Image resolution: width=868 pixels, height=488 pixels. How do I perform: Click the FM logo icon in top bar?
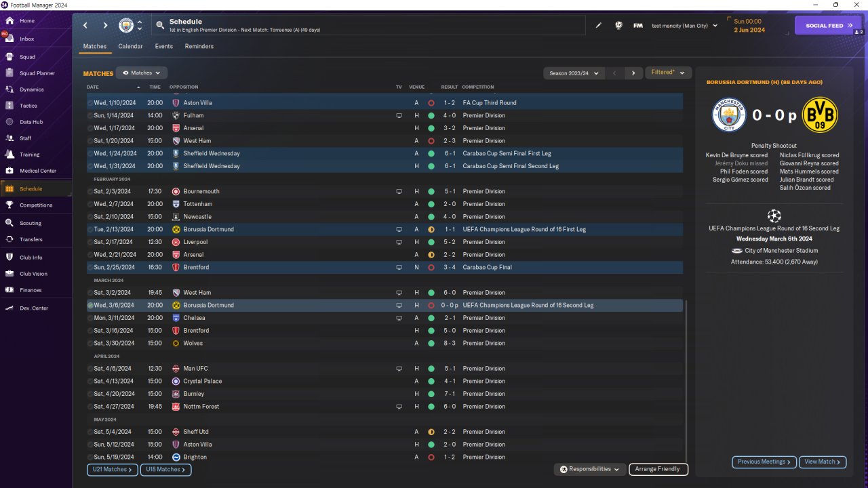(638, 26)
